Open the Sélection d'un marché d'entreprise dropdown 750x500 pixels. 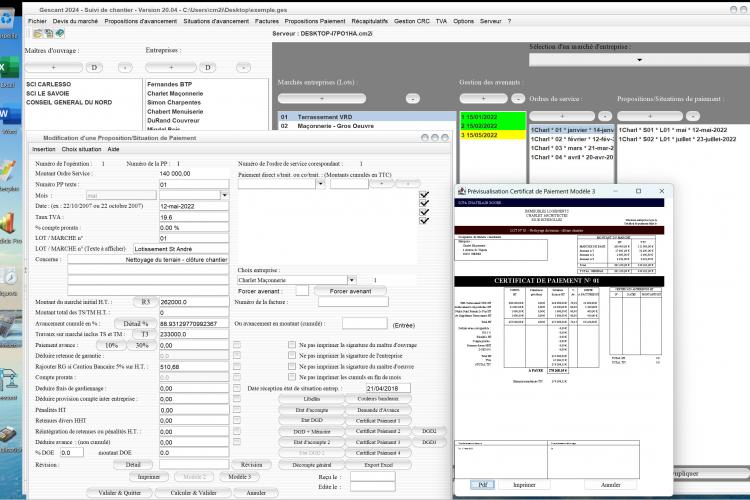click(x=640, y=60)
